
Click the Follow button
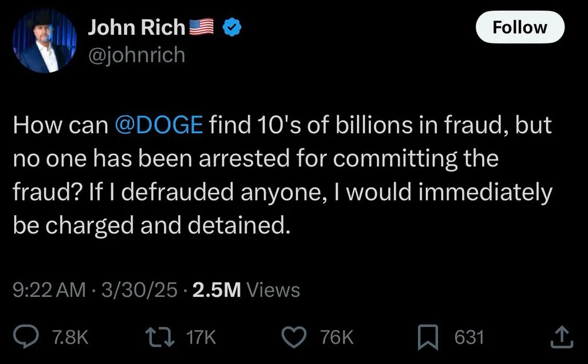click(x=519, y=27)
